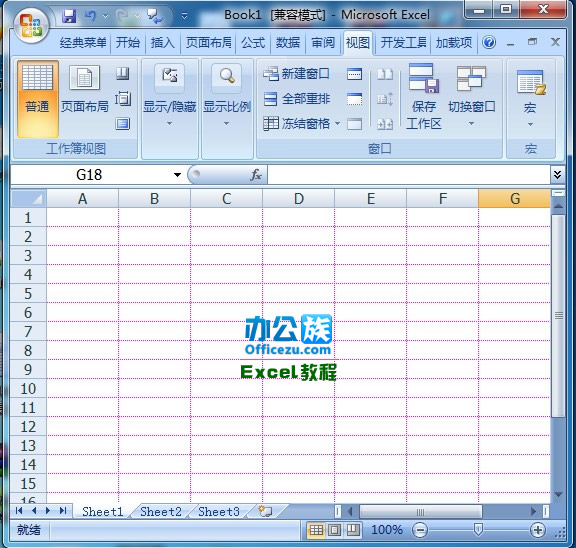This screenshot has height=548, width=576.
Task: Click the zoom slider handle
Action: [478, 530]
